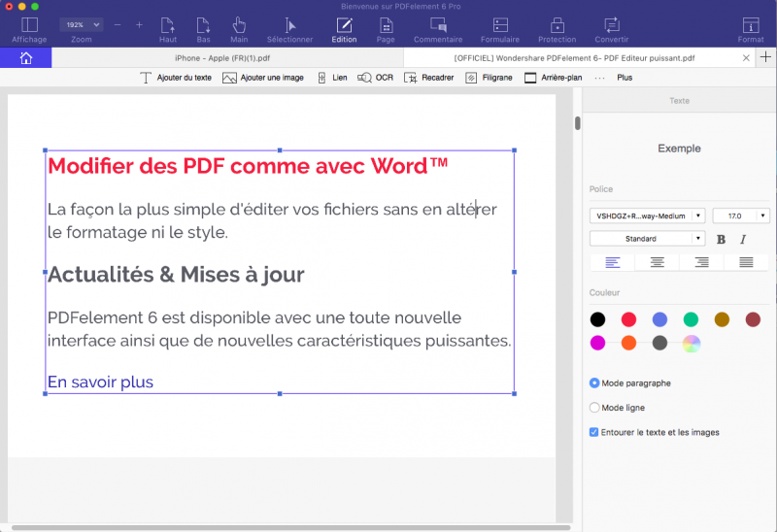Viewport: 777px width, 532px height.
Task: Add a new tab with plus button
Action: (x=765, y=57)
